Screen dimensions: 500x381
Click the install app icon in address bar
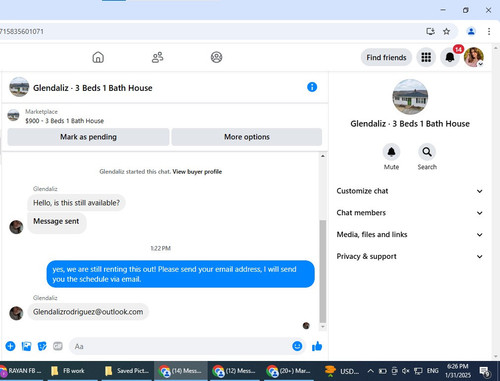click(x=430, y=31)
